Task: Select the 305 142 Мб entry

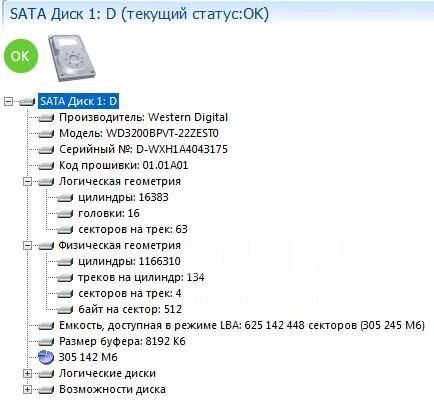Action: [88, 357]
